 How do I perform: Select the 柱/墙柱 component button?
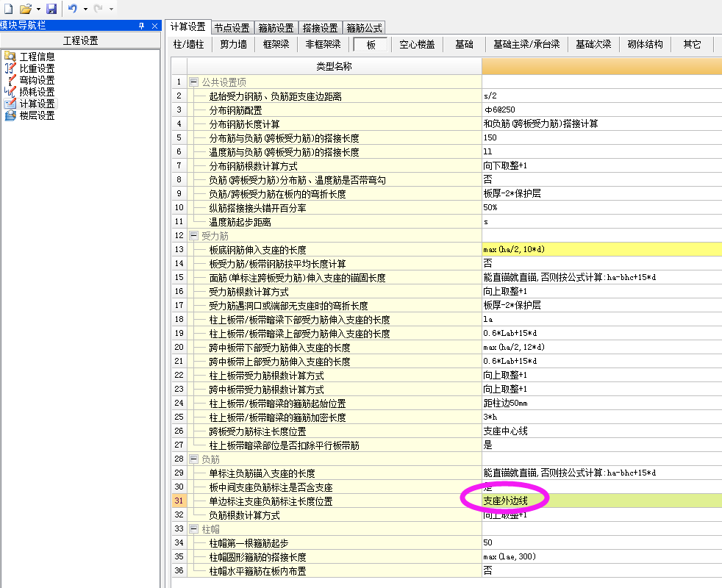pyautogui.click(x=189, y=44)
